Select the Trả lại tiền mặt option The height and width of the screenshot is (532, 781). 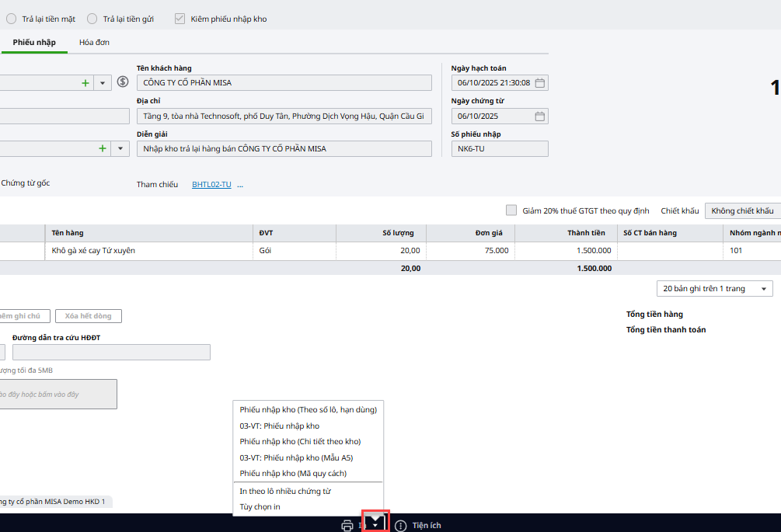[12, 19]
